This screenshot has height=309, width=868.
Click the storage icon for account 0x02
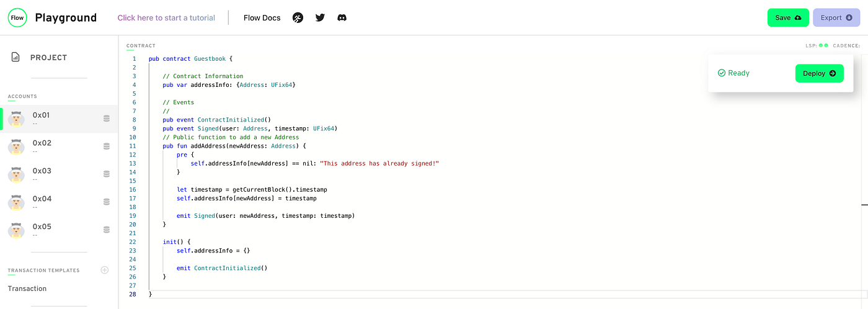107,146
